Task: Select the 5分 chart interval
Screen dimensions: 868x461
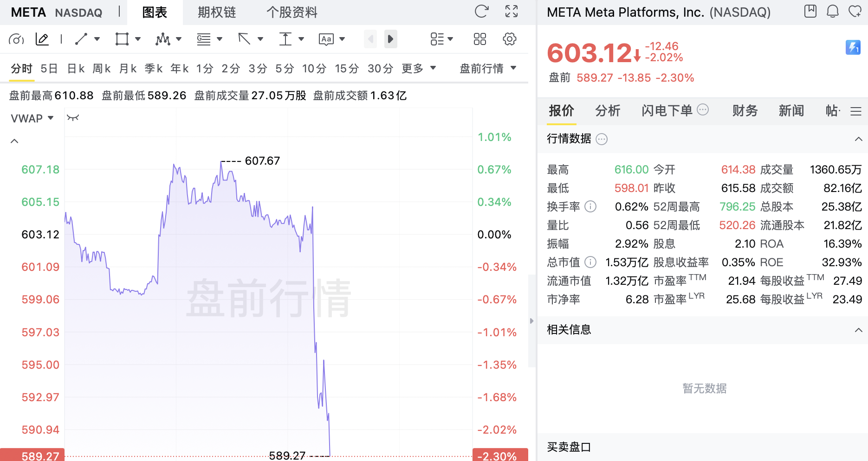Action: coord(285,69)
